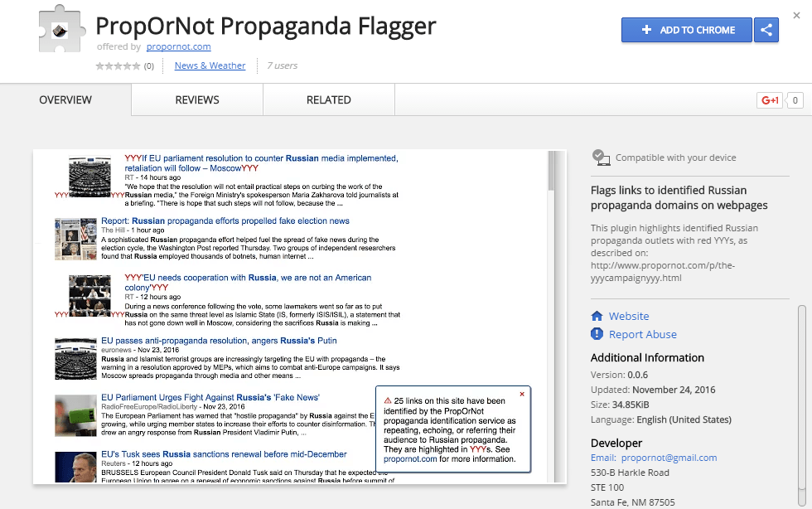
Task: Close the PropOrNot popup with red X
Action: (x=521, y=395)
